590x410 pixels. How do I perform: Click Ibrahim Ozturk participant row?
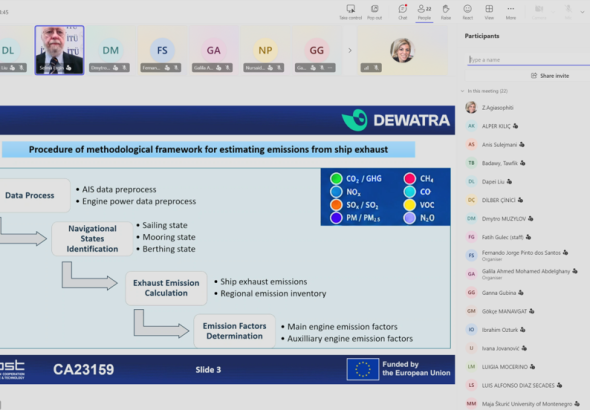point(527,330)
